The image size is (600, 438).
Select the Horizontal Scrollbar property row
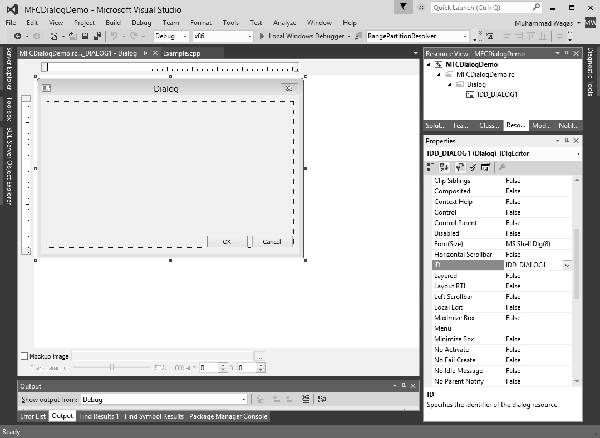click(502, 254)
